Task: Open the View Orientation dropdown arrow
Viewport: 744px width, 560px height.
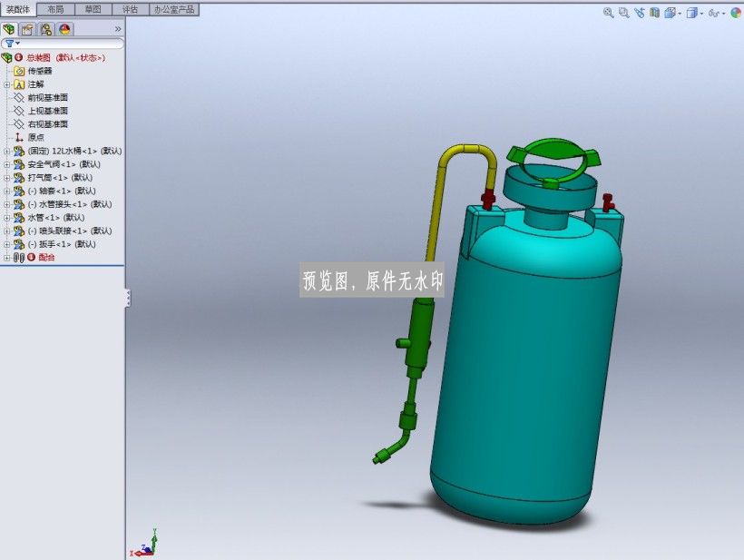Action: [680, 14]
